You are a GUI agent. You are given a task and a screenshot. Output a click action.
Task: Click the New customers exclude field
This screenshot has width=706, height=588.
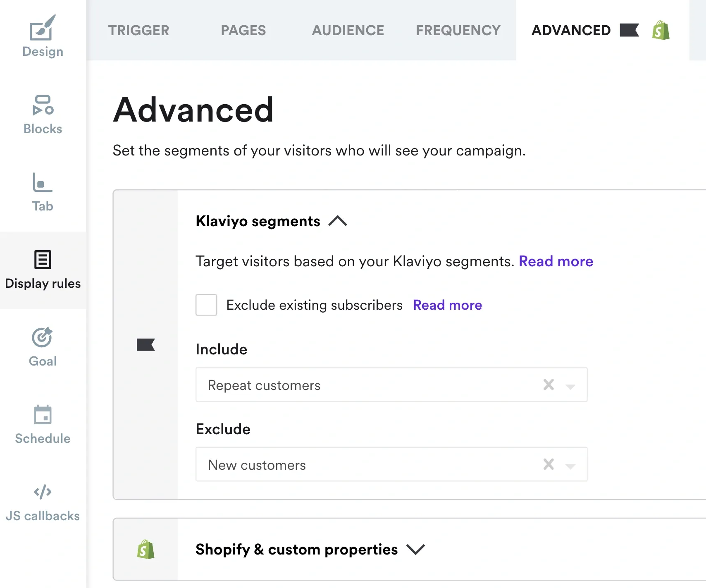pyautogui.click(x=391, y=464)
